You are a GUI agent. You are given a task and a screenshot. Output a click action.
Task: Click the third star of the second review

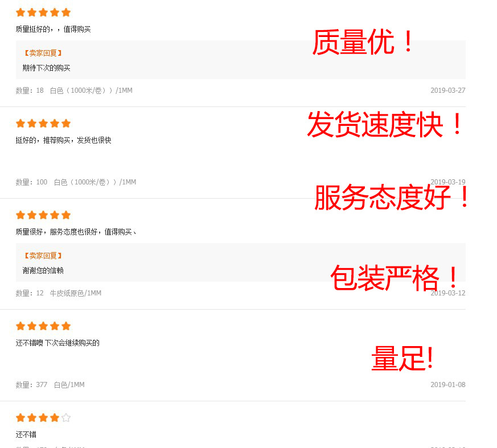tap(43, 124)
